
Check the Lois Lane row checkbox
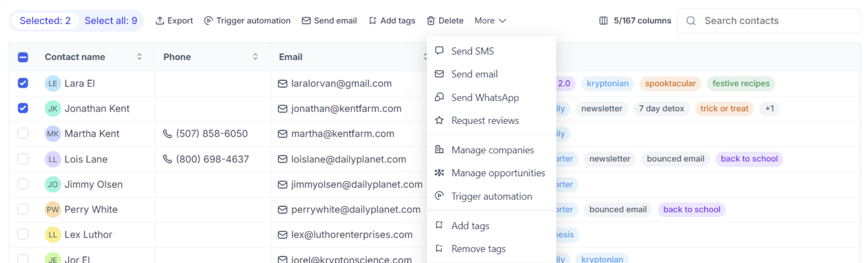point(23,159)
